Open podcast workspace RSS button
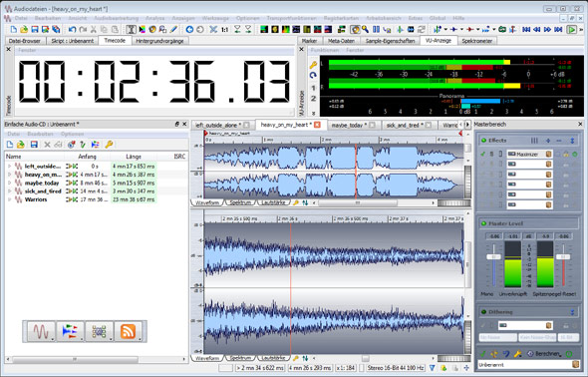Image resolution: width=588 pixels, height=377 pixels. coord(129,331)
